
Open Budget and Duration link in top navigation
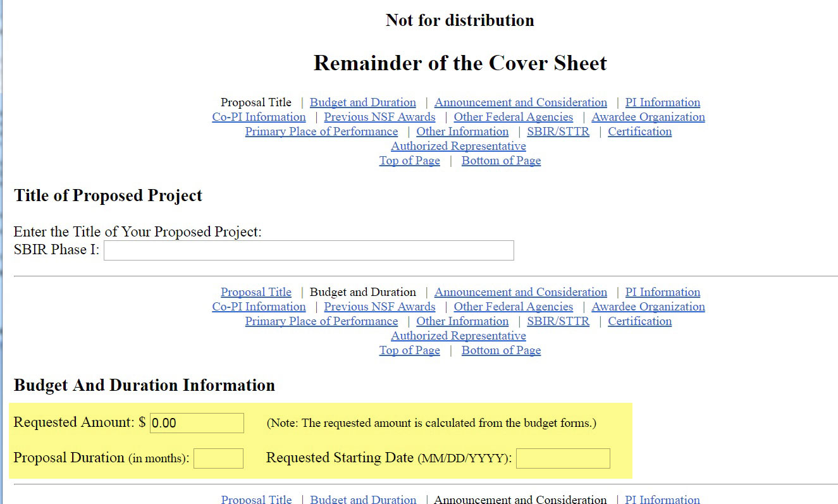[362, 102]
